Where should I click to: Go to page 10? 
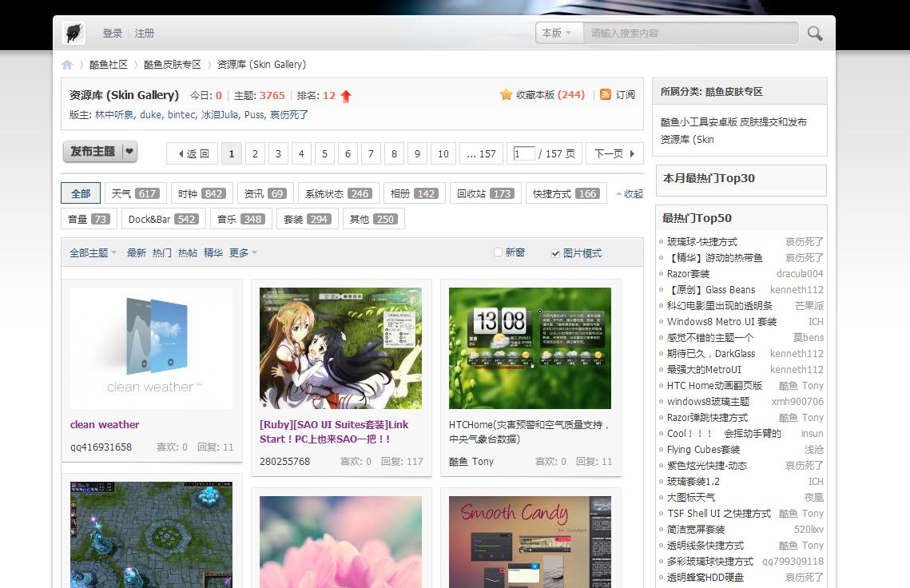[x=443, y=154]
